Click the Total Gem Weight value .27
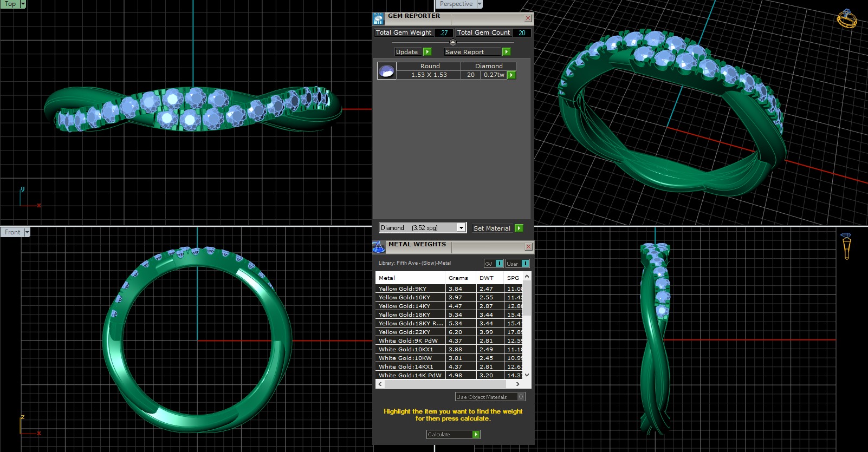The image size is (868, 452). click(444, 33)
